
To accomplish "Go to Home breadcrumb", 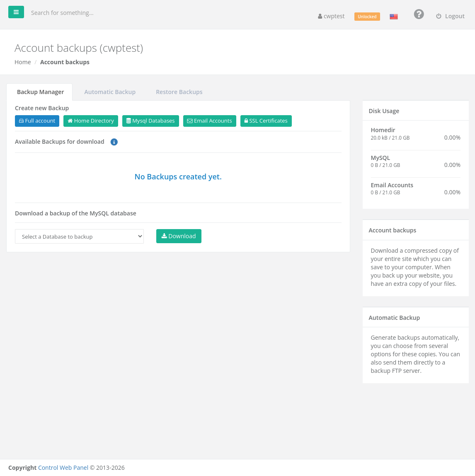I will pos(23,62).
